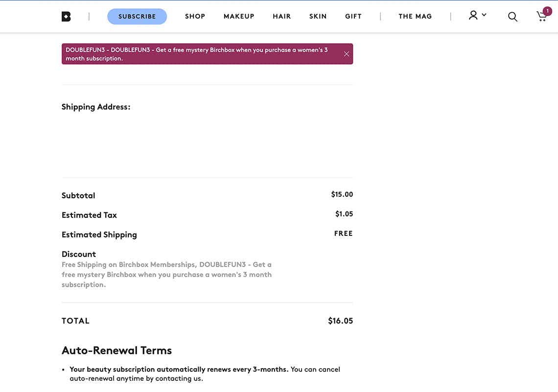Click the TOTAL label

(75, 321)
